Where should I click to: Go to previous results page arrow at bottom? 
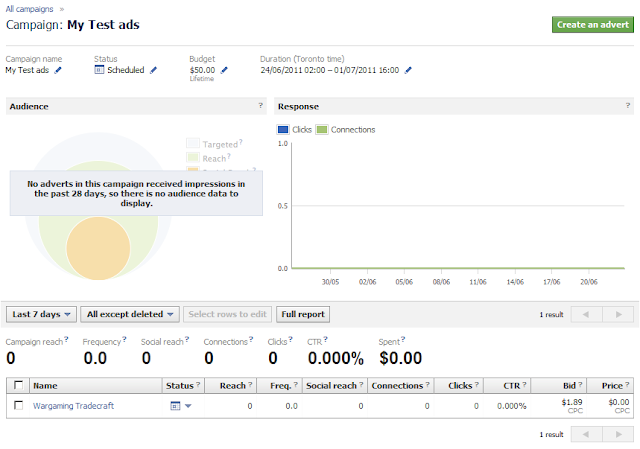(586, 434)
